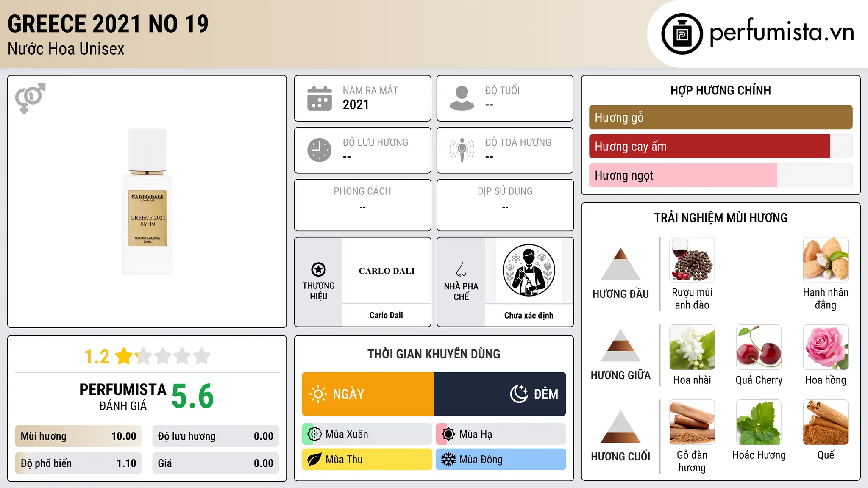Click the unisex gender symbol icon
The image size is (868, 488).
click(x=30, y=98)
